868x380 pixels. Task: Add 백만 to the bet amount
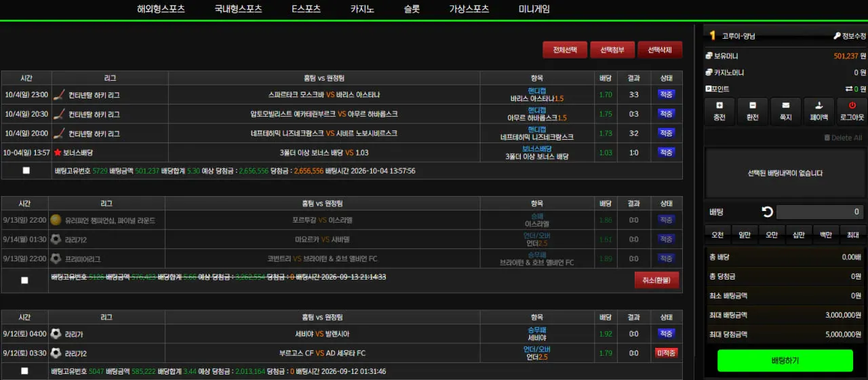pyautogui.click(x=826, y=235)
